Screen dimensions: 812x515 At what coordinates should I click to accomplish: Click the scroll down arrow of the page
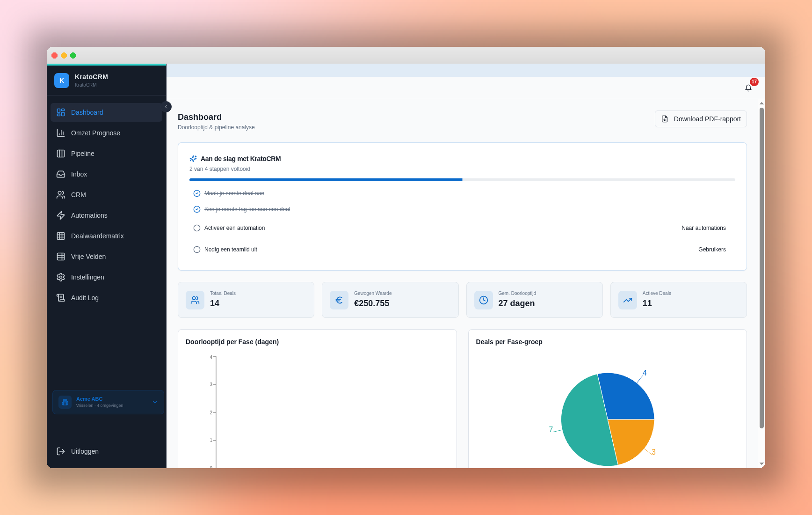tap(761, 464)
